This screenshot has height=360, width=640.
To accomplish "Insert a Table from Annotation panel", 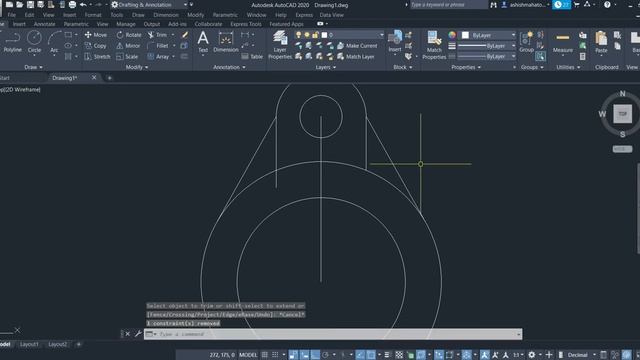I will point(252,57).
